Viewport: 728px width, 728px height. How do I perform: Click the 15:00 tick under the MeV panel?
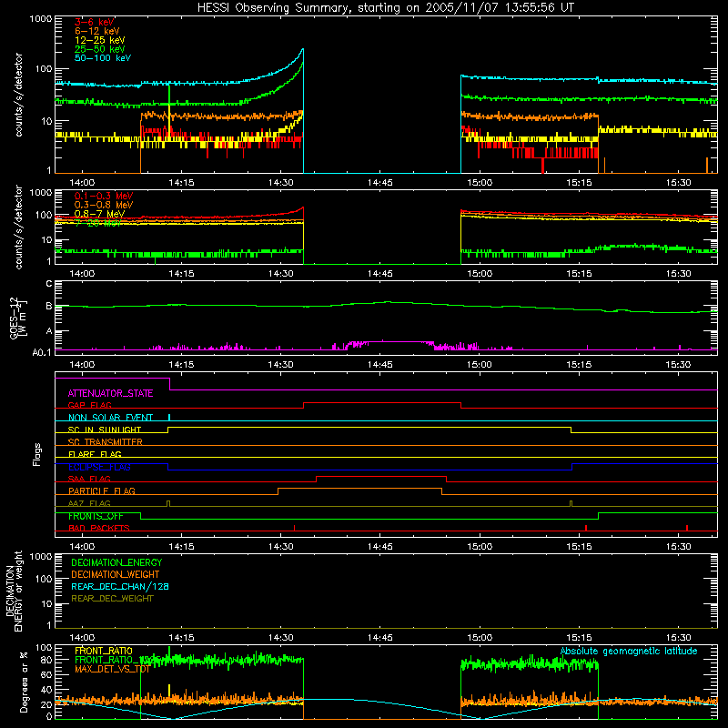click(480, 274)
